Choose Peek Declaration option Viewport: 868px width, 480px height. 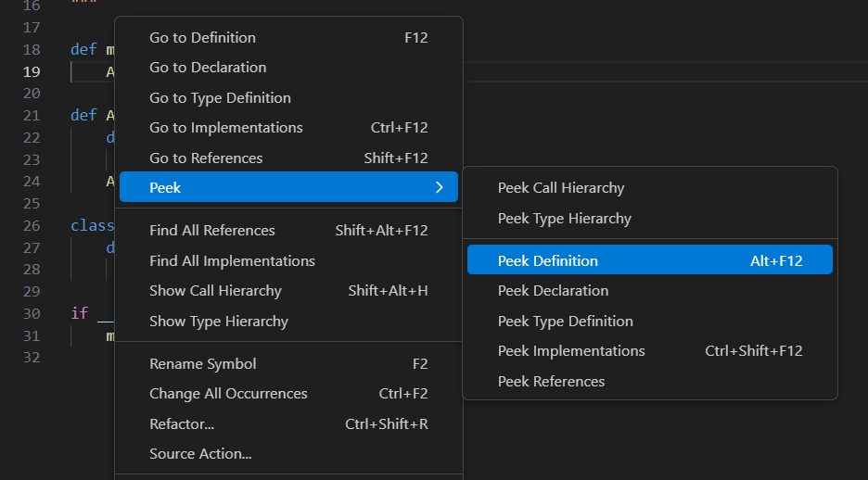[553, 291]
